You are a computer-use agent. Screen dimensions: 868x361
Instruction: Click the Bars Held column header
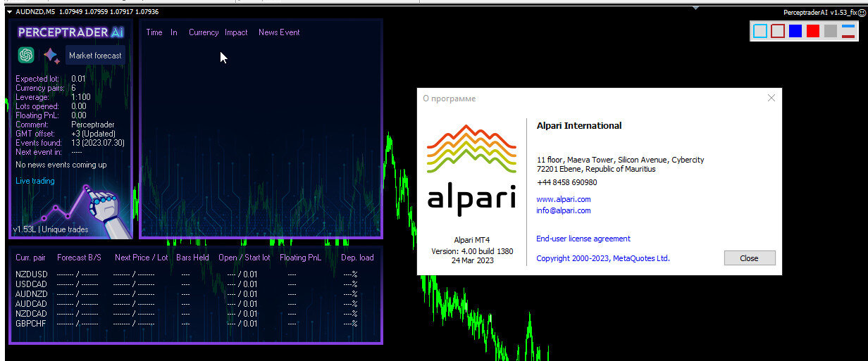[x=192, y=258]
